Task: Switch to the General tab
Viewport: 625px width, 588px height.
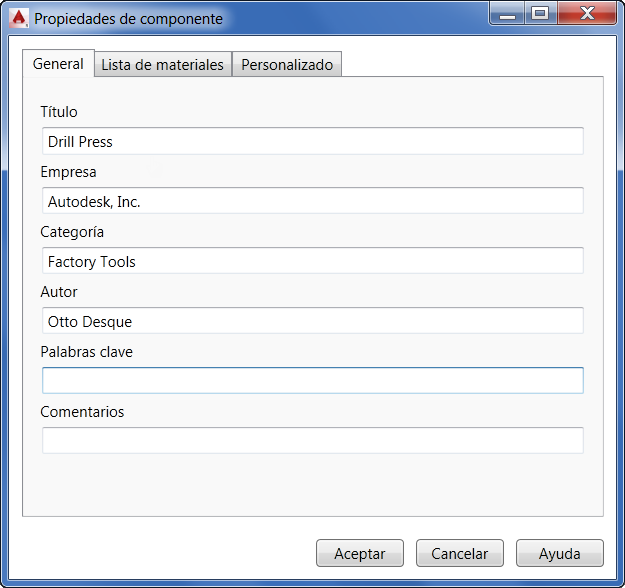Action: coord(58,63)
